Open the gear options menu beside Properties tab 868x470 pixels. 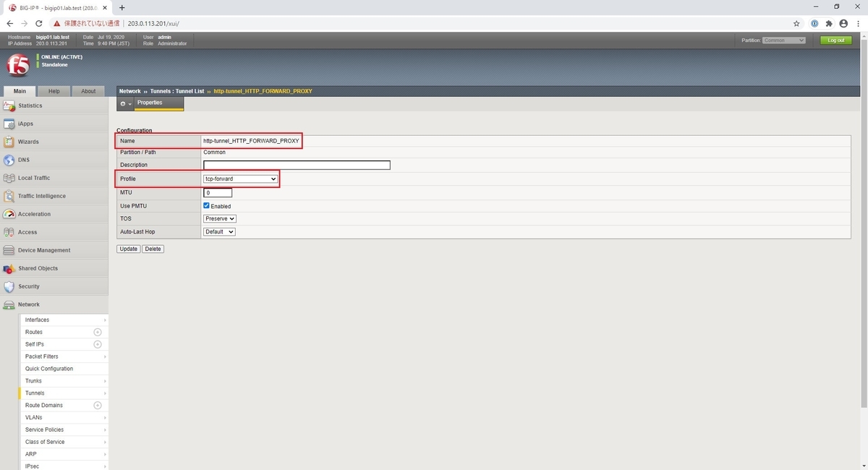(124, 103)
